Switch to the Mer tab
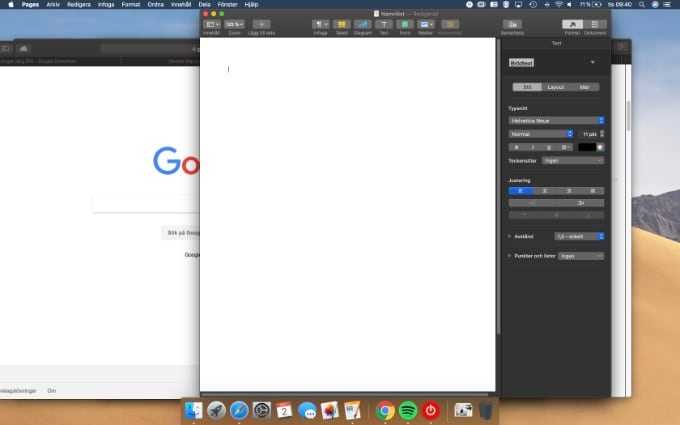Viewport: 680px width, 425px height. click(x=585, y=87)
